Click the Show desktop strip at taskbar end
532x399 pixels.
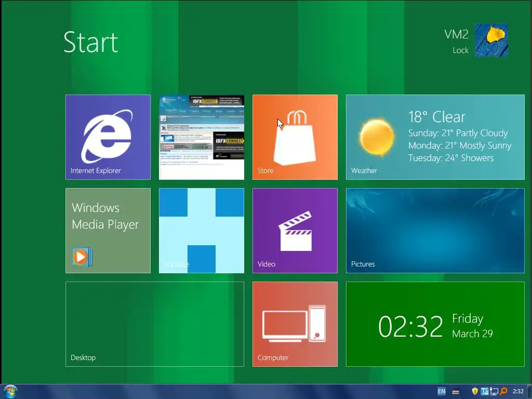(529, 392)
